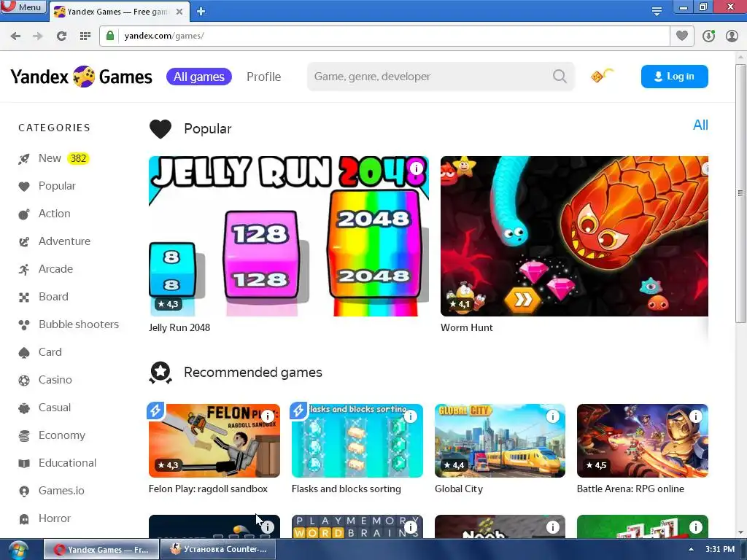Open the Global City game thumbnail
The height and width of the screenshot is (560, 747).
tap(500, 440)
